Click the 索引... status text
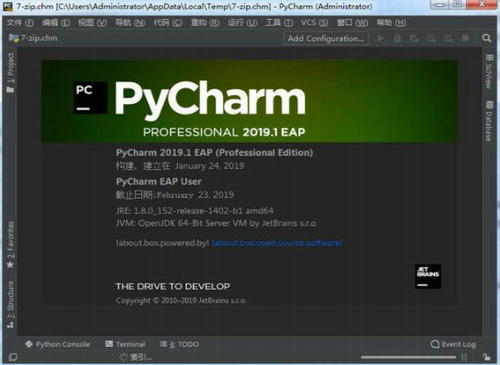This screenshot has height=365, width=500. pyautogui.click(x=141, y=357)
